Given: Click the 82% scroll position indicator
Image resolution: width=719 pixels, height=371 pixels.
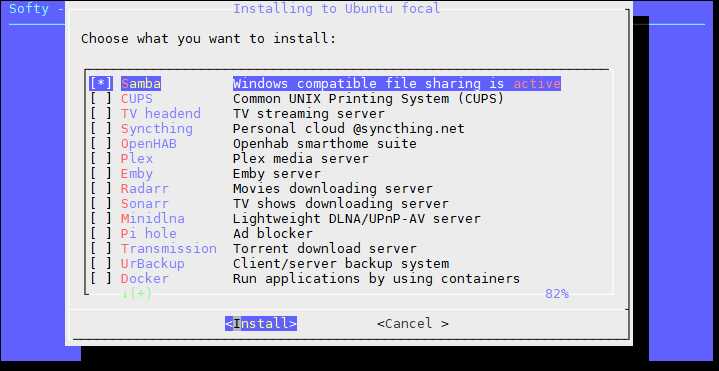Looking at the screenshot, I should tap(557, 293).
